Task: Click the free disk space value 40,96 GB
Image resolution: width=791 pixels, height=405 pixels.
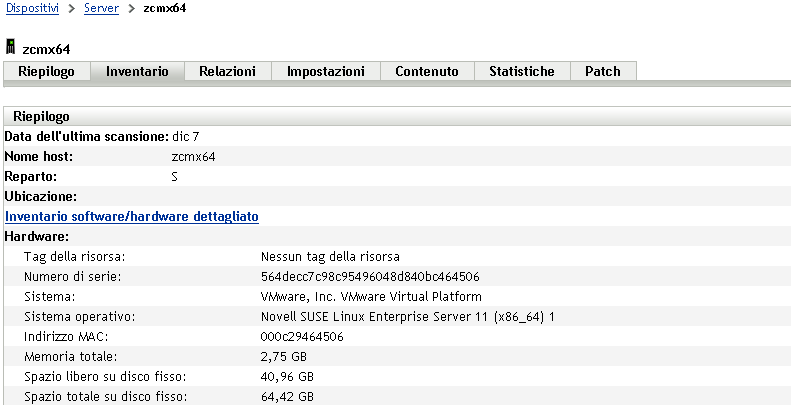Action: tap(286, 376)
